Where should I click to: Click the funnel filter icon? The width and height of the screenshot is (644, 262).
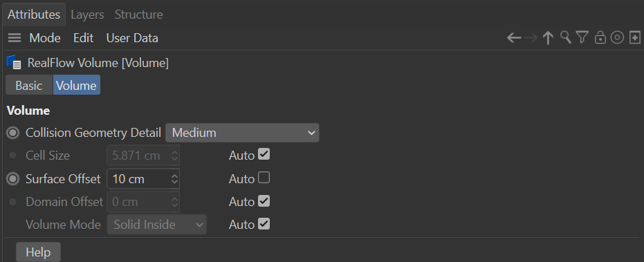[x=582, y=38]
